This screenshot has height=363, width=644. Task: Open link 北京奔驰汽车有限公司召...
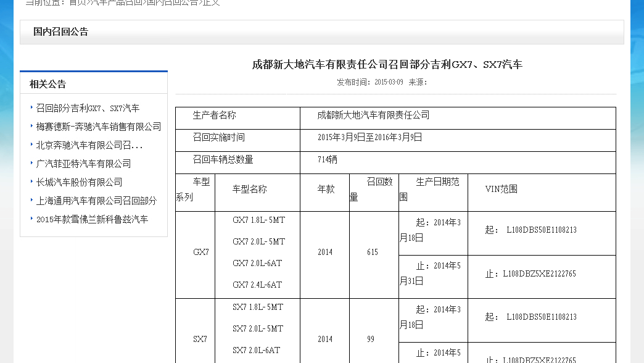[x=89, y=145]
